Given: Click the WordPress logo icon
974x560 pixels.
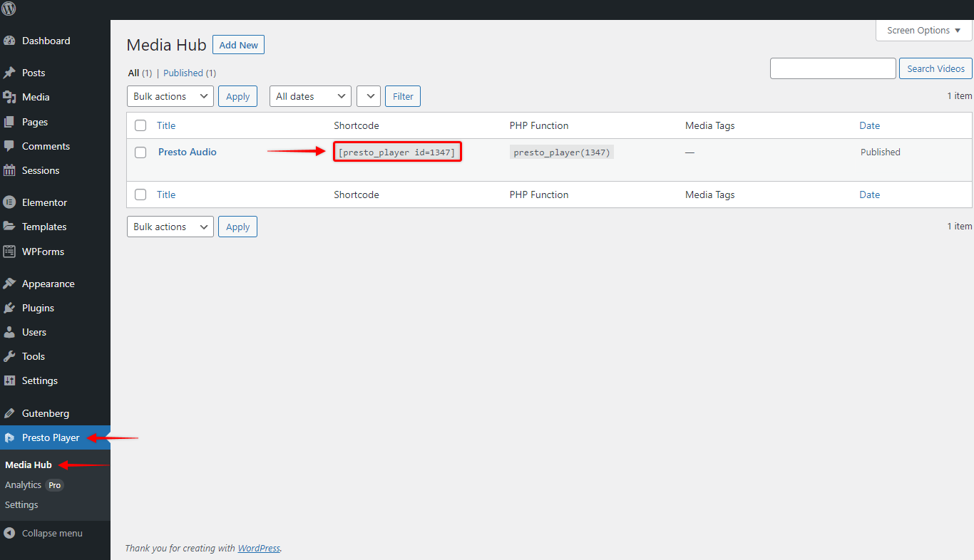Looking at the screenshot, I should pyautogui.click(x=9, y=9).
